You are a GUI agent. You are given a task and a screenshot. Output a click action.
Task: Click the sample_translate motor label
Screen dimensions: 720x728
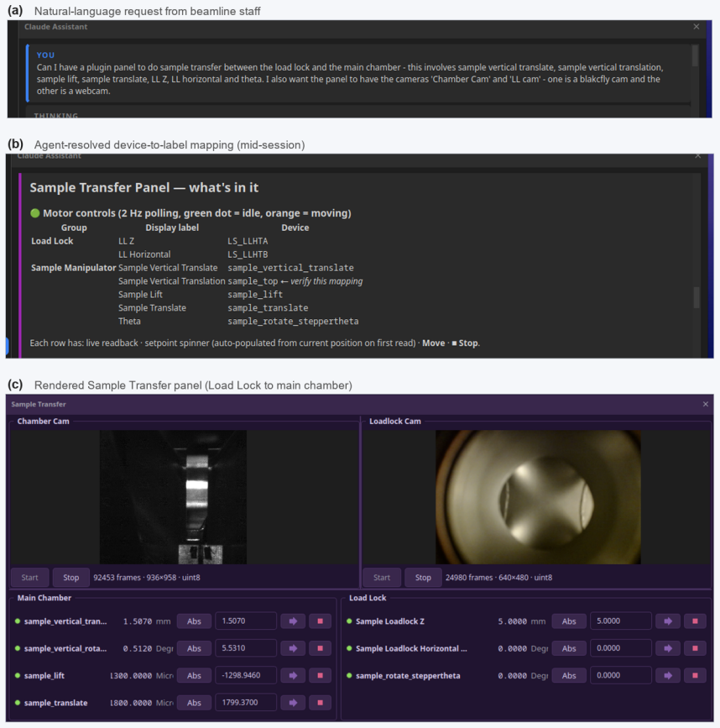[x=55, y=703]
